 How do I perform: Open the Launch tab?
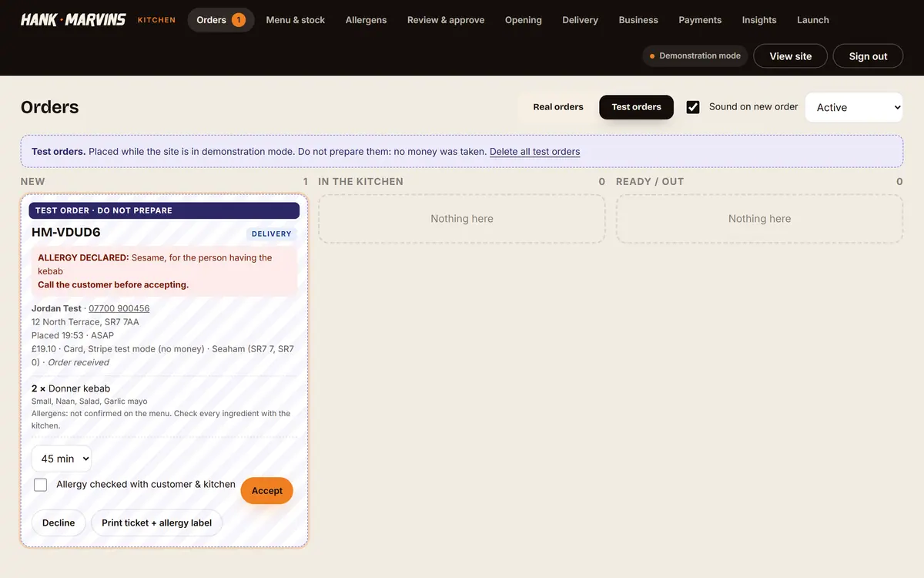[x=813, y=20]
